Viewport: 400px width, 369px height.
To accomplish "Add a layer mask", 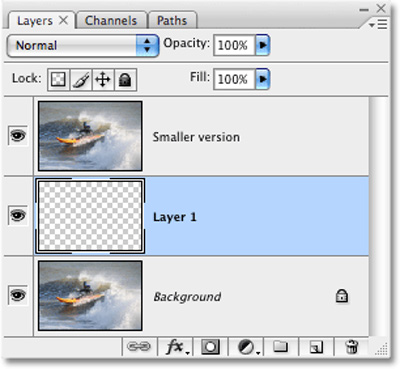I will [210, 347].
